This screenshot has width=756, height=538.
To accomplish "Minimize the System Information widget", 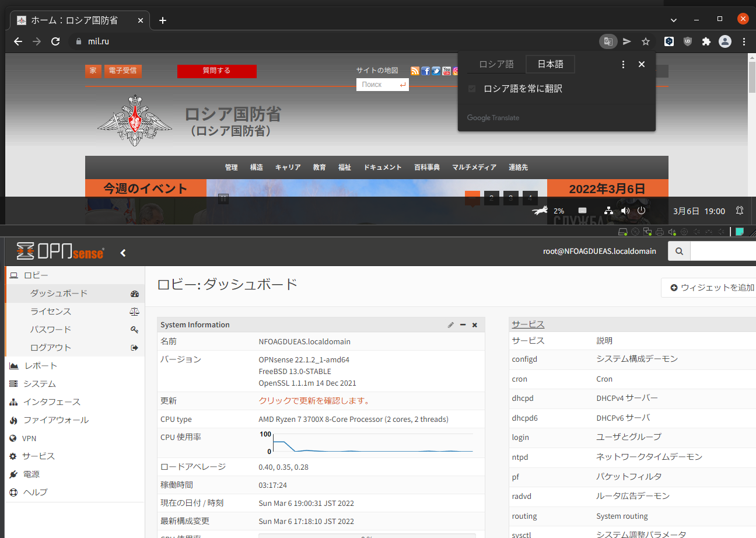I will pos(463,325).
